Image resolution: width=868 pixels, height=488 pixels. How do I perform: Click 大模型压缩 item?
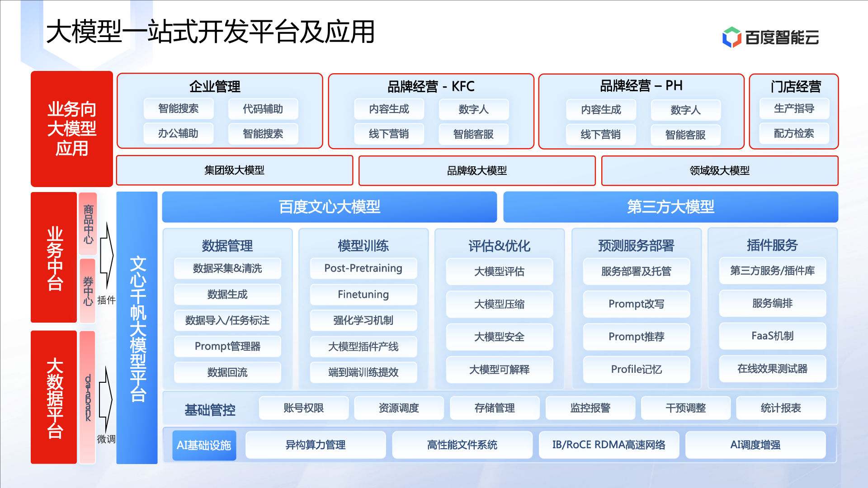[x=500, y=304]
